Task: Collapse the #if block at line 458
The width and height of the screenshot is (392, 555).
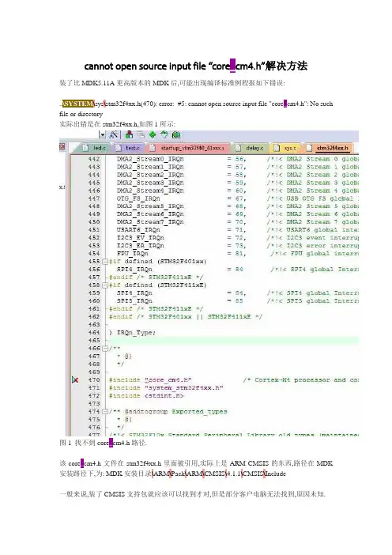Action: pyautogui.click(x=105, y=285)
